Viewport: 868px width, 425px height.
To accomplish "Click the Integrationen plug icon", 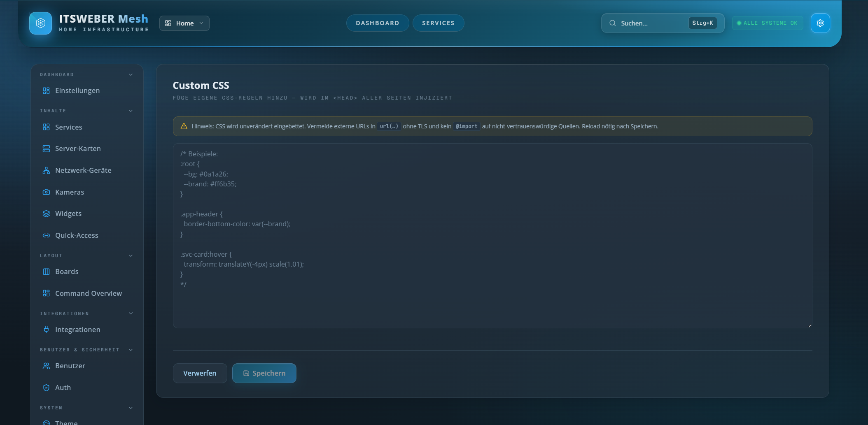I will [46, 330].
